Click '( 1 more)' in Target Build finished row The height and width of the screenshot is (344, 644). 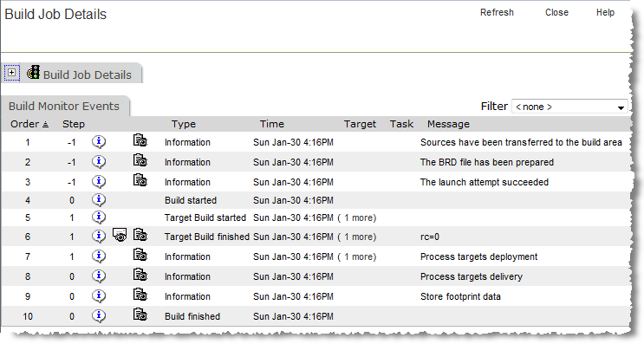coord(357,237)
